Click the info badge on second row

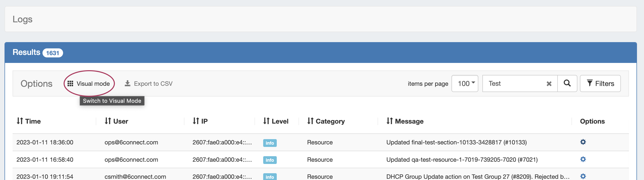[x=270, y=160]
